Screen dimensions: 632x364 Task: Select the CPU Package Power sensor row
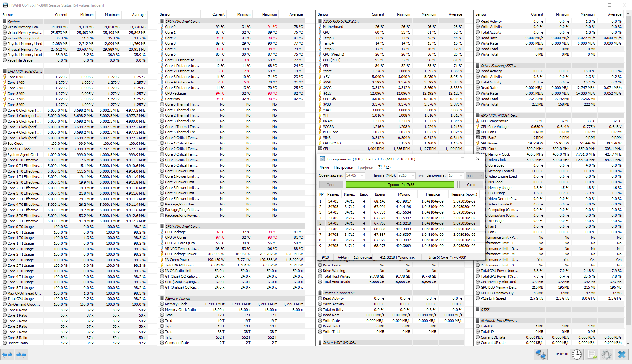click(x=181, y=254)
